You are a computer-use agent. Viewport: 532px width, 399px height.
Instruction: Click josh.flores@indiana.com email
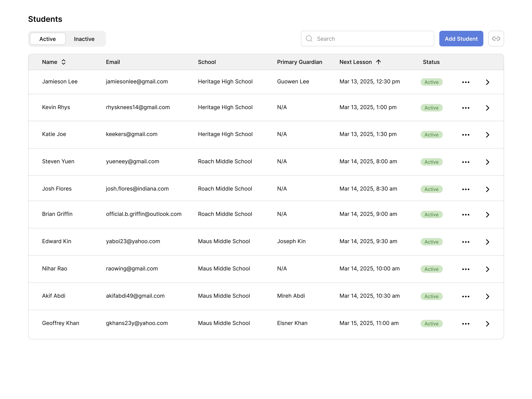(137, 189)
